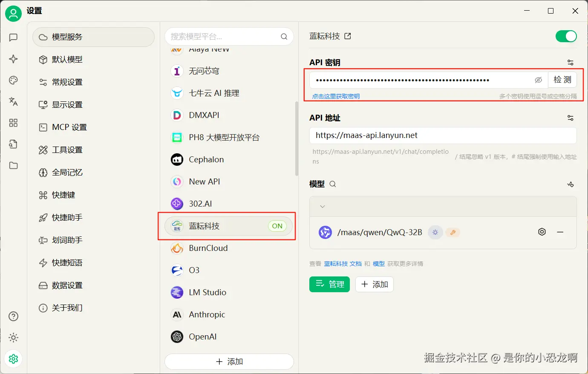Click the search magnifier in platform search
Screen dimensions: 588x374
pos(284,37)
